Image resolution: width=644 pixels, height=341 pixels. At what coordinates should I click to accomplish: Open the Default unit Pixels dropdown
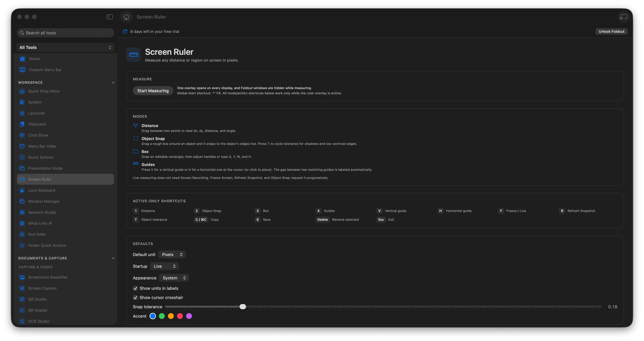(x=172, y=255)
